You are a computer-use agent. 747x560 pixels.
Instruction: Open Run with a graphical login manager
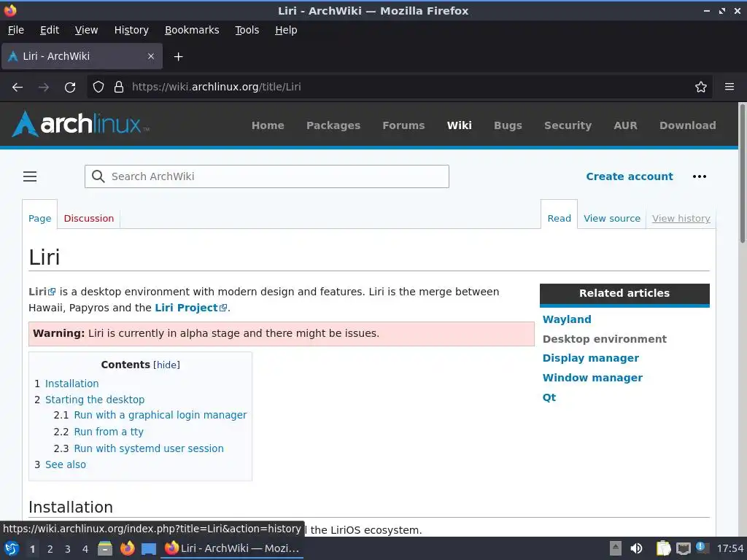[x=160, y=415]
